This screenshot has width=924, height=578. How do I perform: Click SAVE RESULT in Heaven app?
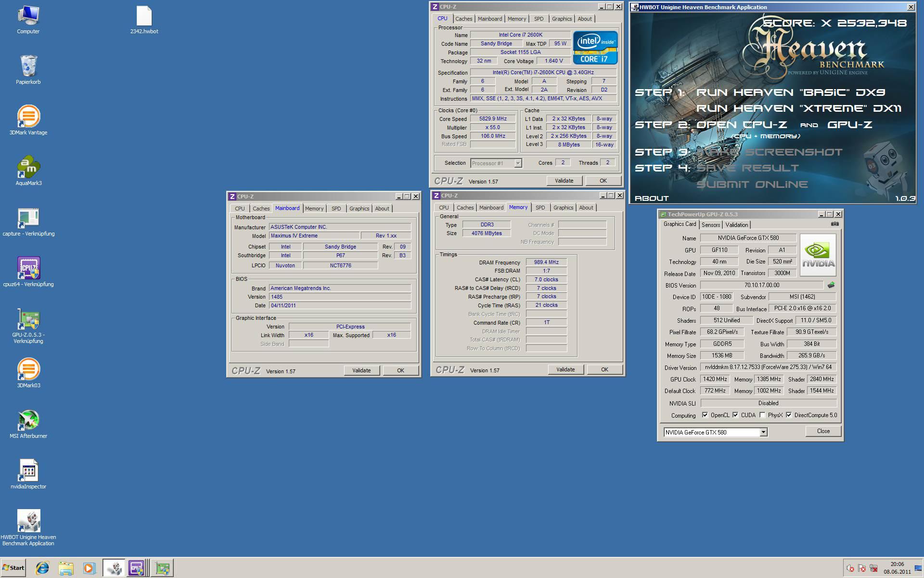748,168
